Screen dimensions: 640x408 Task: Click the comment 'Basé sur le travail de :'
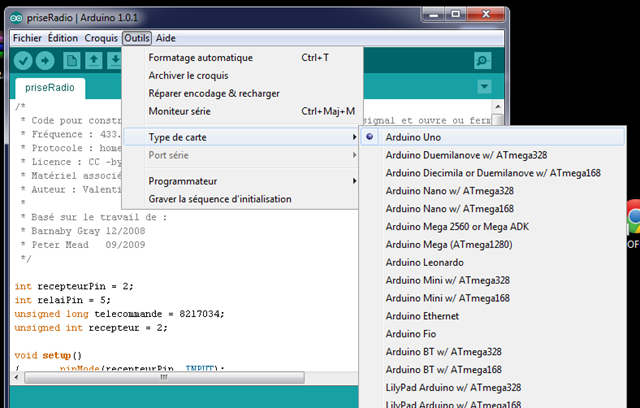99,217
